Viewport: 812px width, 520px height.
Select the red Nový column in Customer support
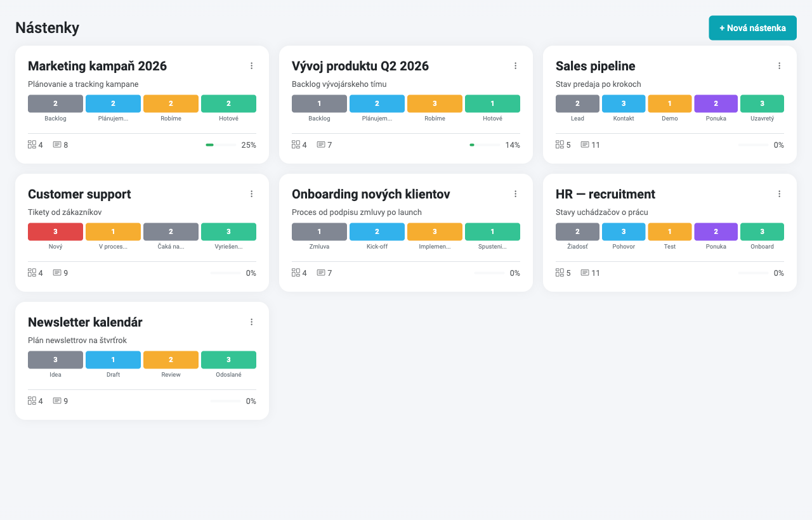(x=55, y=231)
